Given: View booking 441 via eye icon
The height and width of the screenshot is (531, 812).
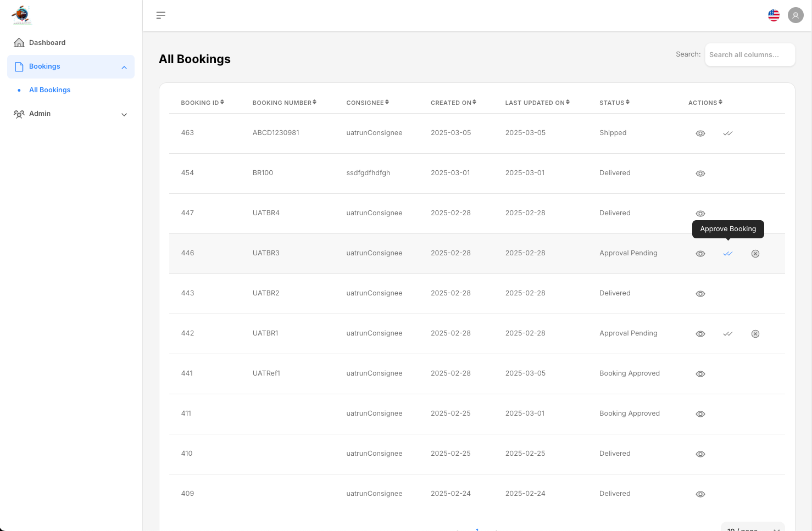Looking at the screenshot, I should pyautogui.click(x=700, y=374).
